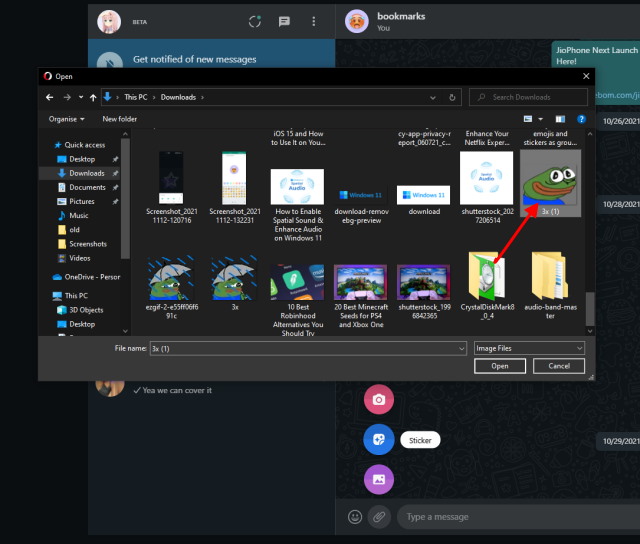This screenshot has height=544, width=640.
Task: Click the Cancel button
Action: [558, 366]
